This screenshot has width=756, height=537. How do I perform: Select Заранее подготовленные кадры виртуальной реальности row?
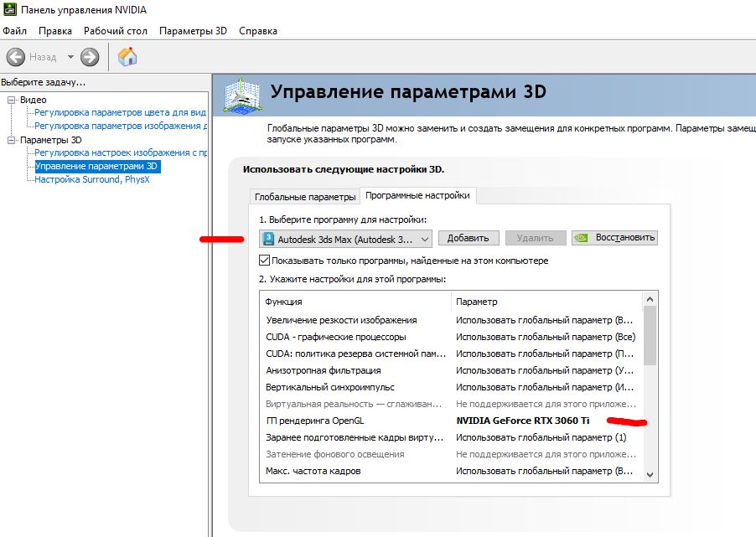(451, 437)
